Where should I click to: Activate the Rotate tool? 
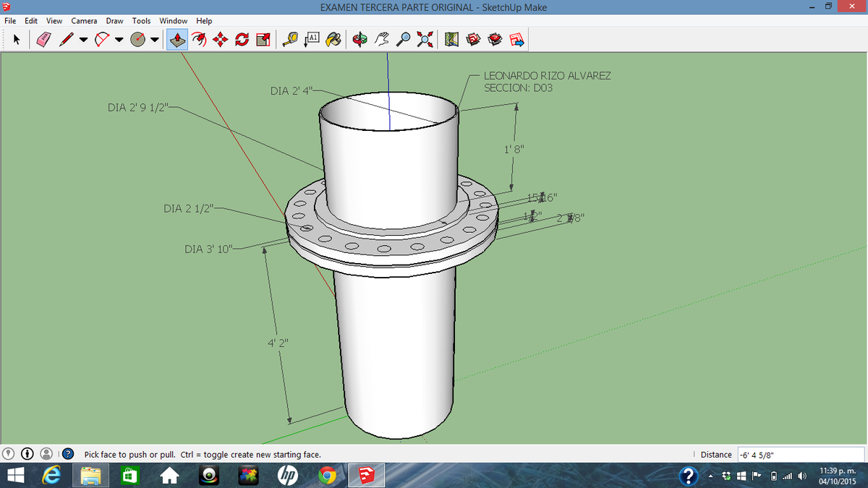click(x=242, y=39)
